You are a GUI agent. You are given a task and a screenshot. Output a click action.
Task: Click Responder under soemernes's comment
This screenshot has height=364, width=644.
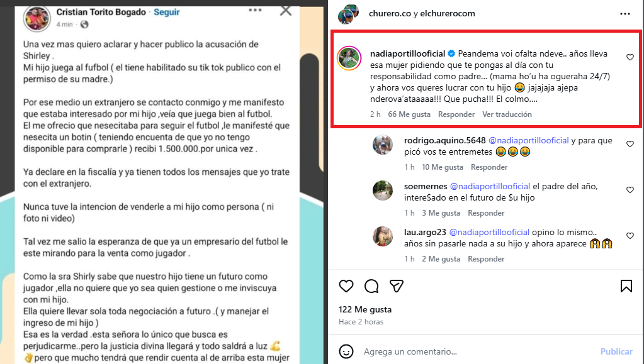tap(486, 213)
